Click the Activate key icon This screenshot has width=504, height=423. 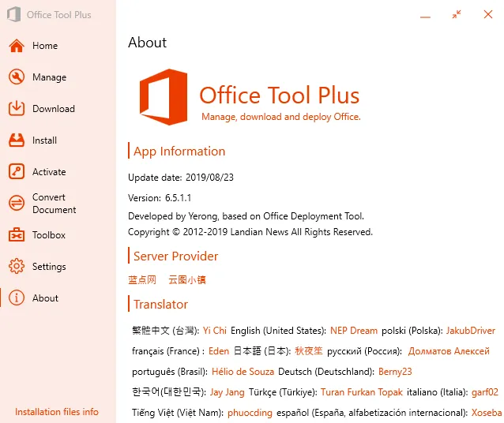(17, 171)
